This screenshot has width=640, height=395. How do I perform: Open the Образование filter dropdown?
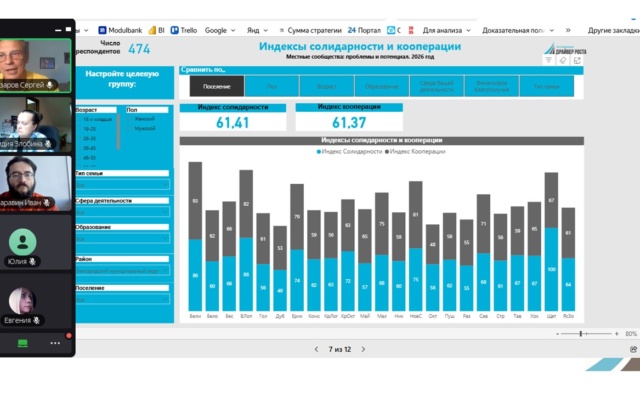point(122,238)
